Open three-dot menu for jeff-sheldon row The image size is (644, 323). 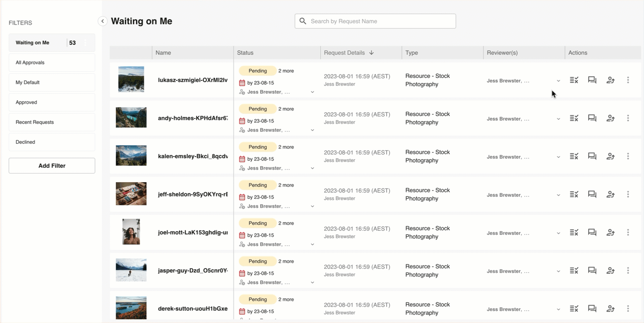628,194
